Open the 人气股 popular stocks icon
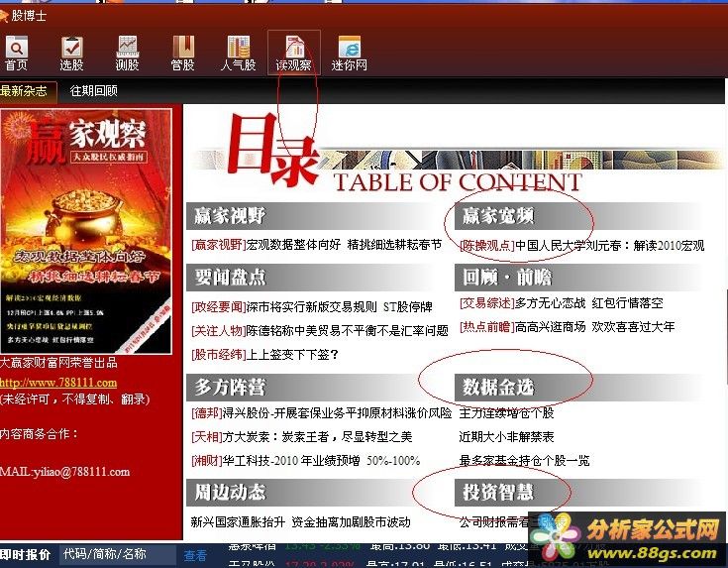Image resolution: width=728 pixels, height=568 pixels. point(238,53)
